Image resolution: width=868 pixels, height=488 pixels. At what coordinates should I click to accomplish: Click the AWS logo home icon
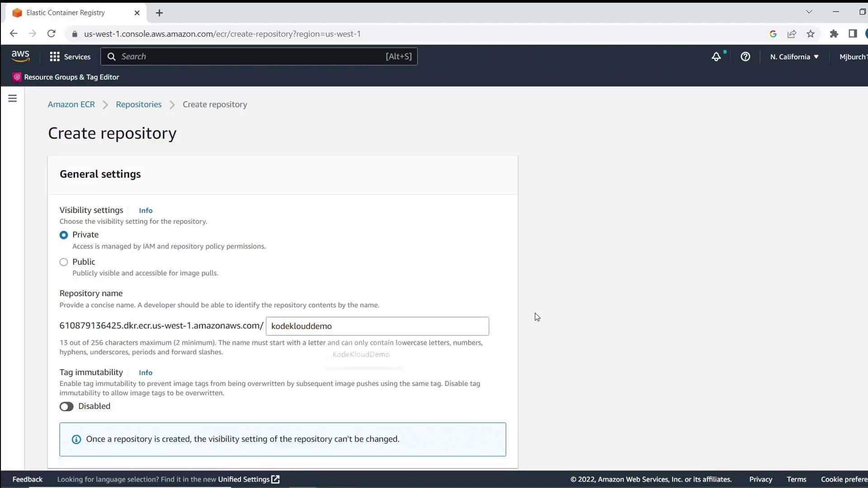point(20,56)
